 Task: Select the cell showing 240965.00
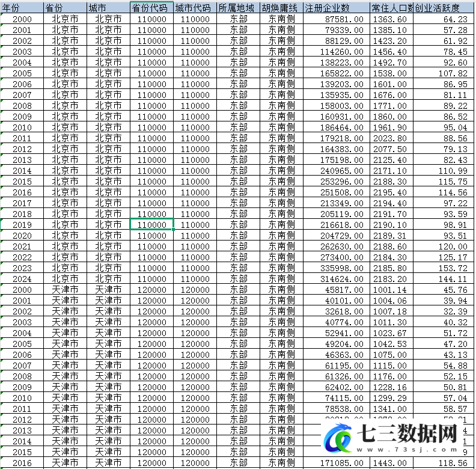click(x=337, y=171)
